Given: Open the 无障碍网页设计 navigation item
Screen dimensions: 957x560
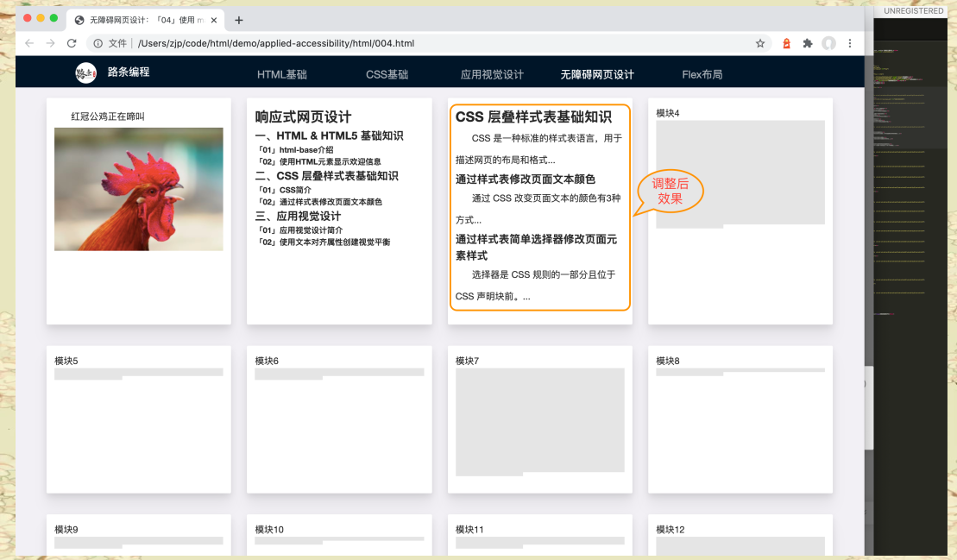Looking at the screenshot, I should (597, 74).
